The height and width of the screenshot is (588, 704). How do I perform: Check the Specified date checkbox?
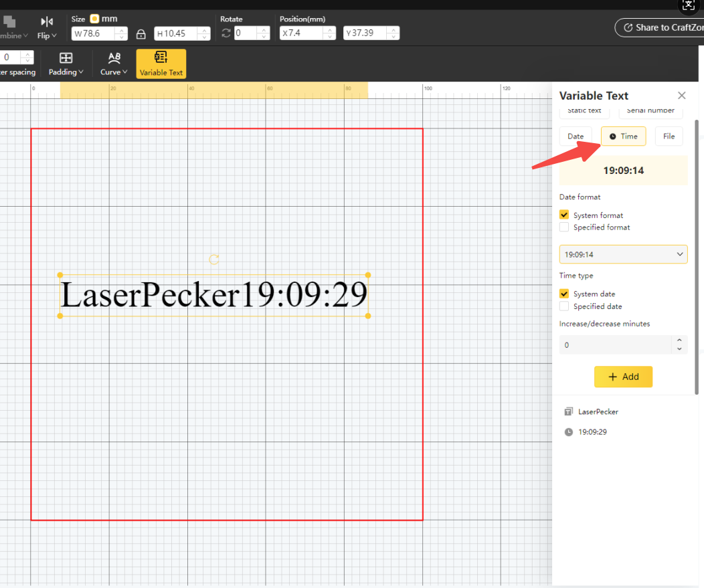click(564, 306)
